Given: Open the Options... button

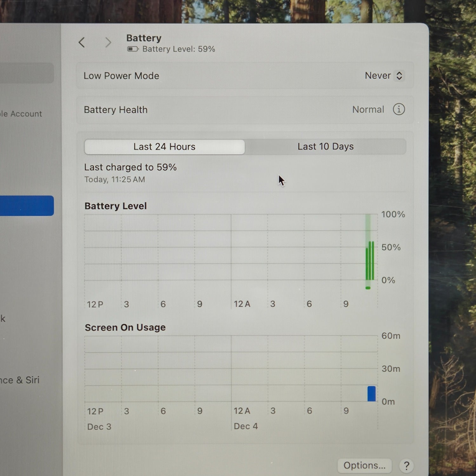Looking at the screenshot, I should (x=364, y=466).
